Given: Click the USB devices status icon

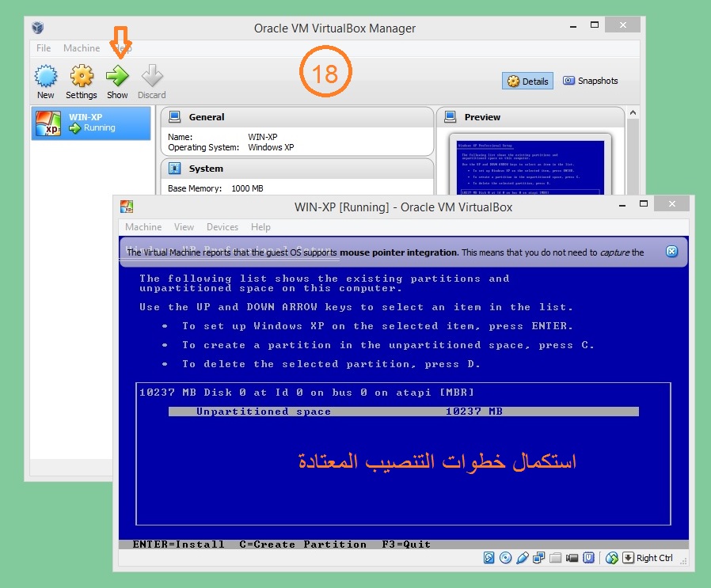Looking at the screenshot, I should click(x=523, y=558).
